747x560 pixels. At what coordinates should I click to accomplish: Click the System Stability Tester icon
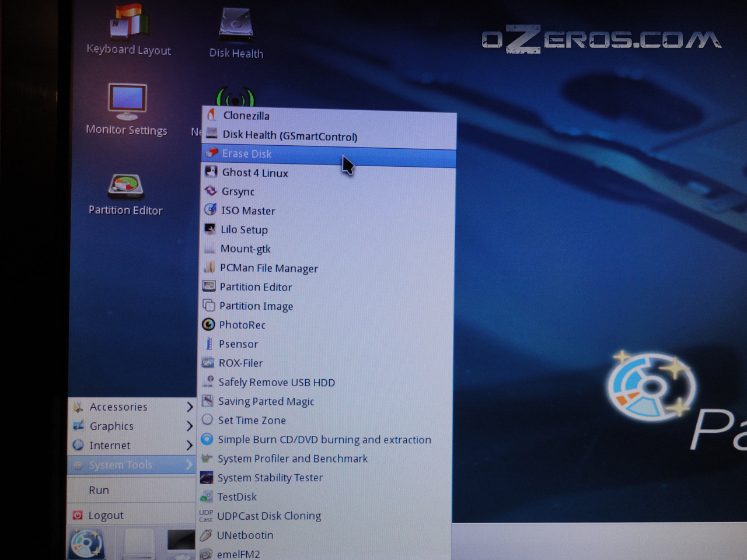coord(207,477)
